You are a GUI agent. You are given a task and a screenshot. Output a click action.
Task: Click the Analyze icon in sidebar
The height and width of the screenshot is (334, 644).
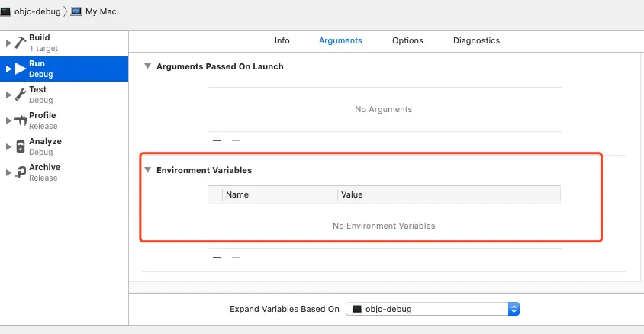pos(21,146)
